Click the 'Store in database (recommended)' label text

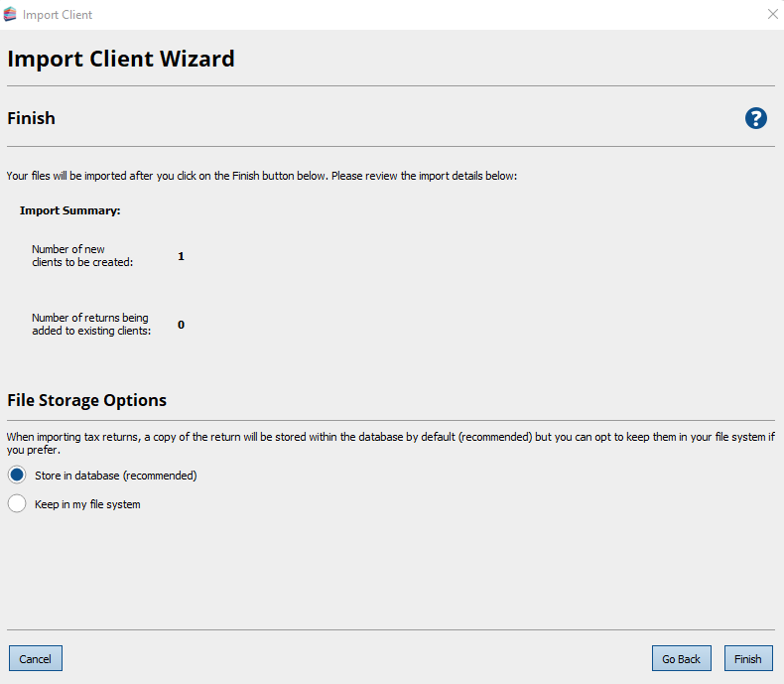(x=115, y=476)
